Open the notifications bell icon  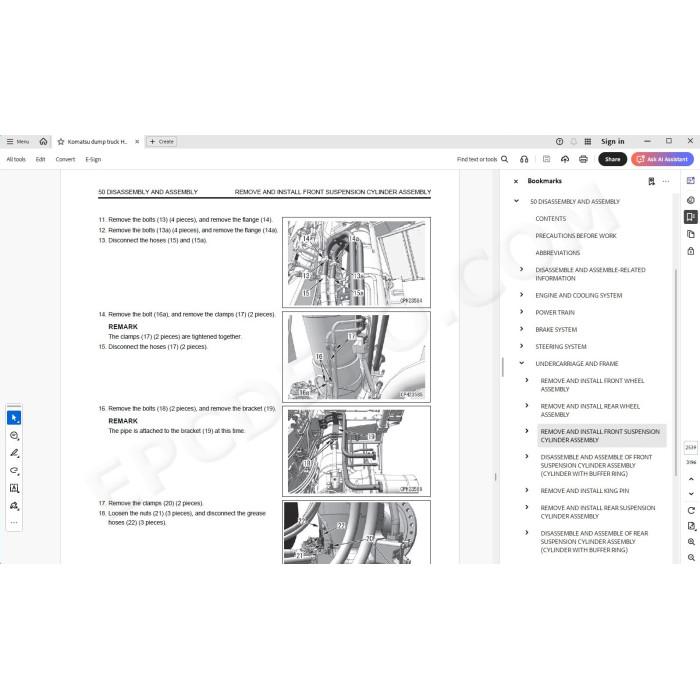click(574, 142)
